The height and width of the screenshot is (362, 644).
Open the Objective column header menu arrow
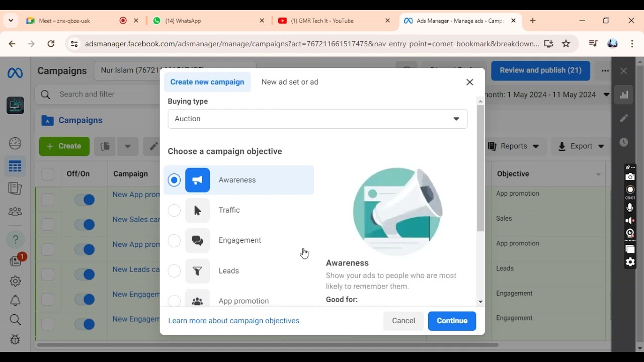(x=598, y=174)
